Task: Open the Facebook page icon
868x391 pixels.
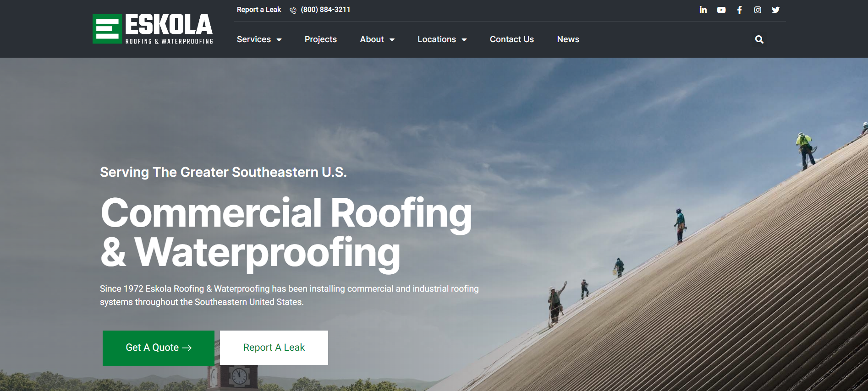Action: coord(739,10)
